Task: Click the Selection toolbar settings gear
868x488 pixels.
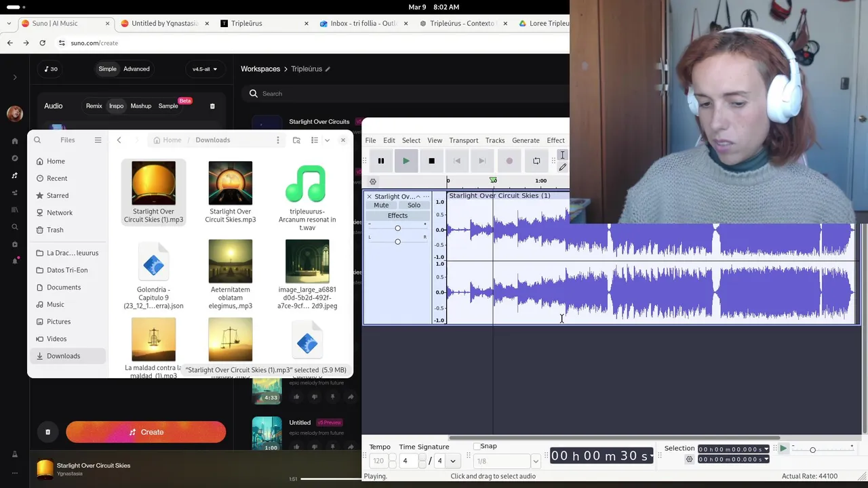Action: 690,459
